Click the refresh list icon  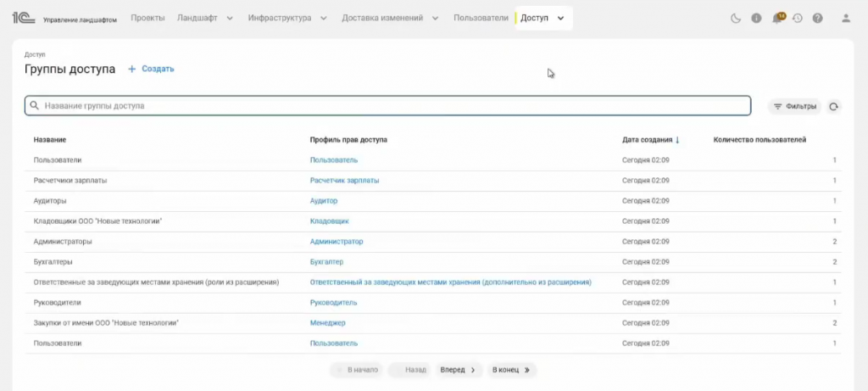pos(834,106)
